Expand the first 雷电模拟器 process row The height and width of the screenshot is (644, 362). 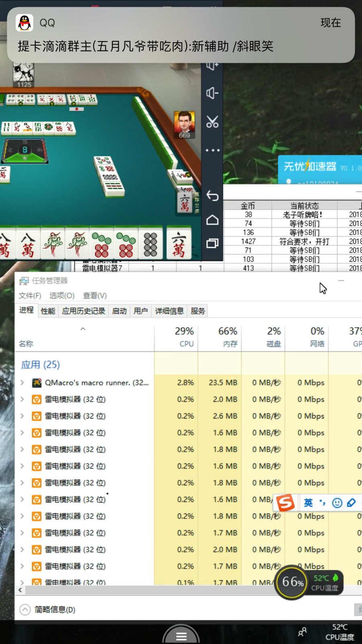[23, 399]
